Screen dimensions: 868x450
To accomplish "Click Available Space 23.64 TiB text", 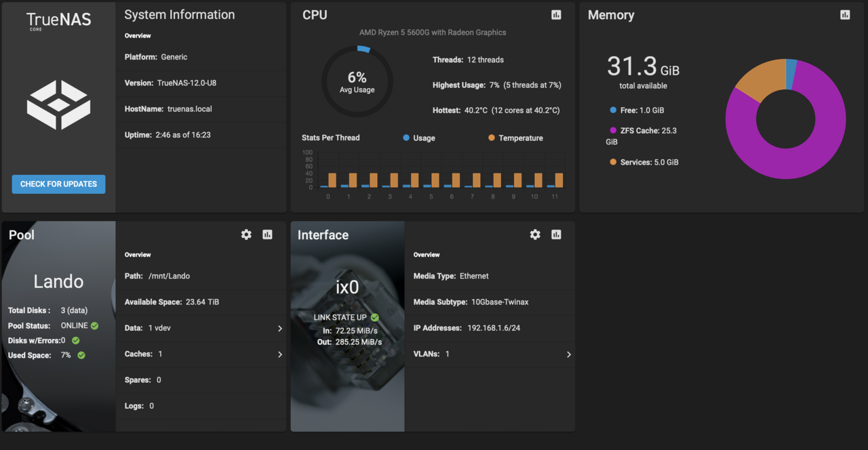I will coord(172,302).
